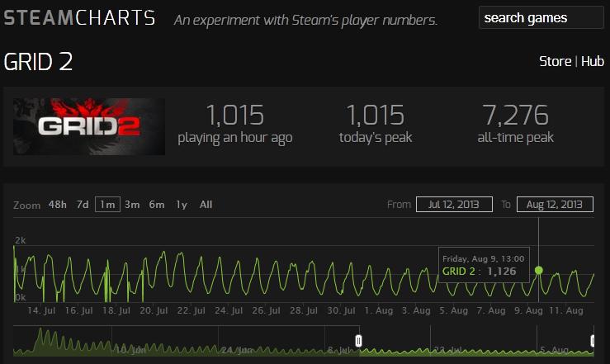610x364 pixels.
Task: Click the 22. Jul axis label
Action: click(x=191, y=310)
